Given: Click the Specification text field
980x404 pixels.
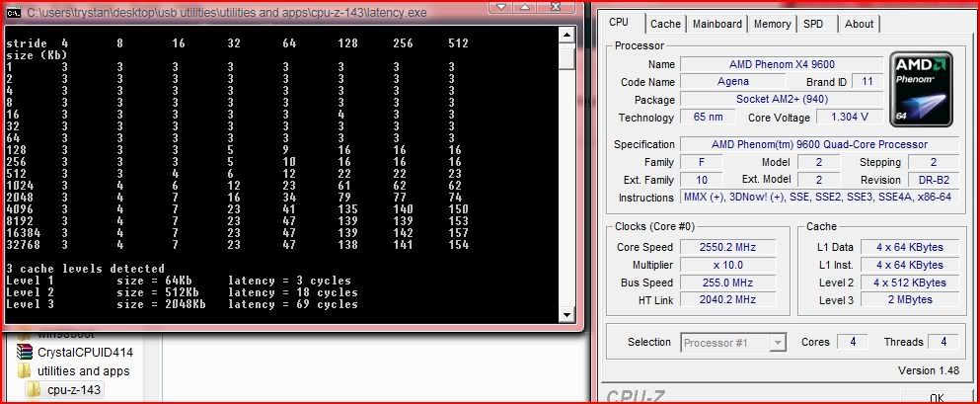Looking at the screenshot, I should [x=820, y=144].
